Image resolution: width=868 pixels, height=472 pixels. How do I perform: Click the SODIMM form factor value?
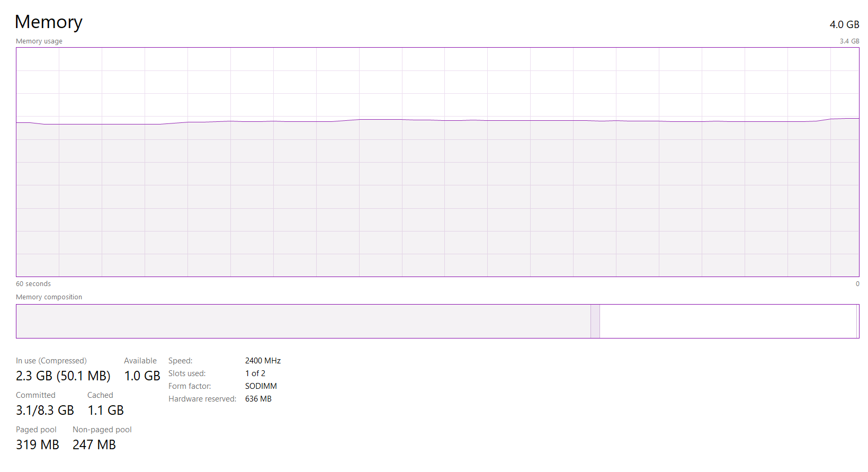[x=261, y=386]
